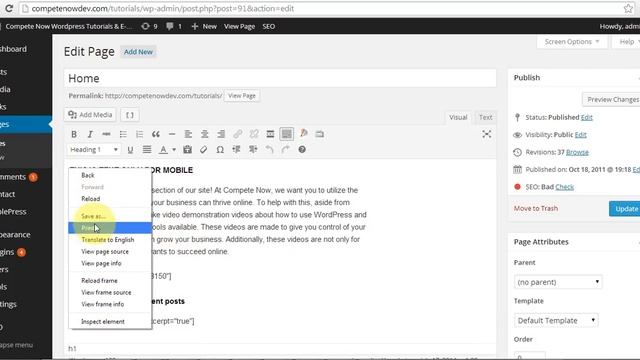Align text right
This screenshot has width=640, height=360.
(221, 134)
